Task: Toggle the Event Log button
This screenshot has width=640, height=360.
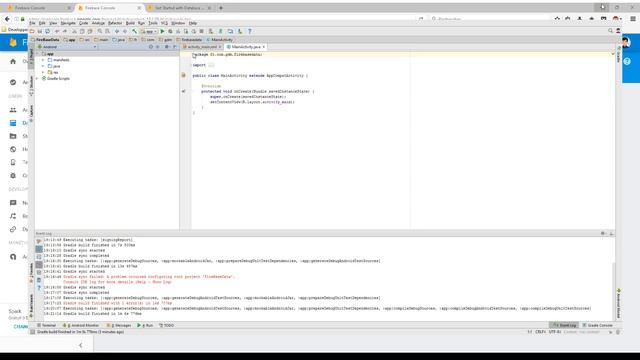Action: [x=564, y=325]
